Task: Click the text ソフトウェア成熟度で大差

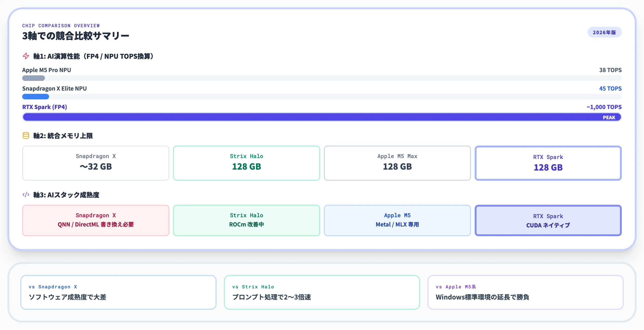Action: coord(68,297)
